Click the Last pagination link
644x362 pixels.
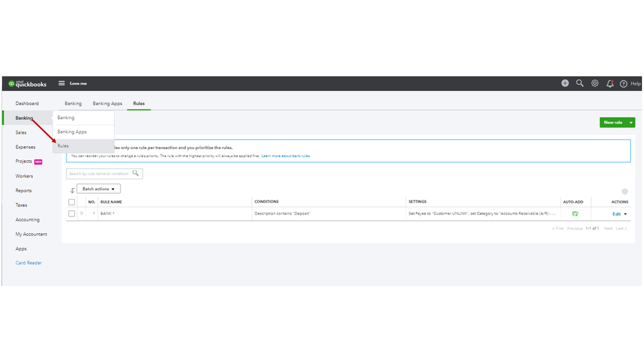[x=621, y=228]
